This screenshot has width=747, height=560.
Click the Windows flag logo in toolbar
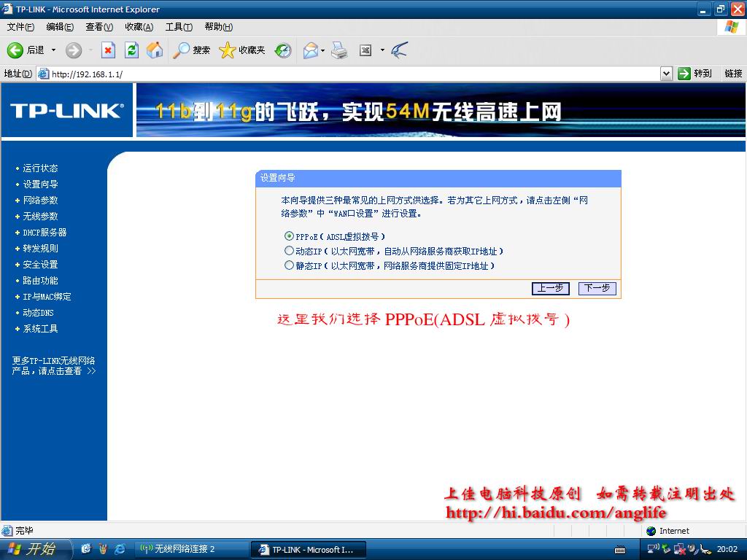[731, 27]
